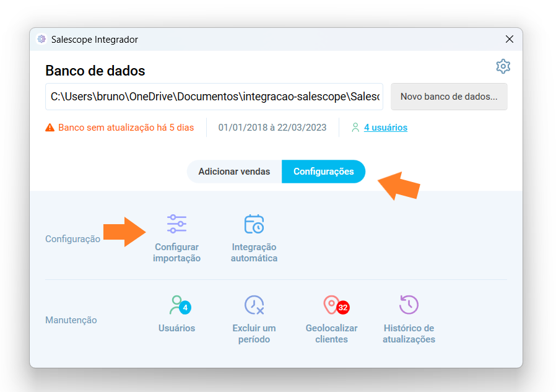
Task: Open the gear settings icon
Action: (503, 66)
